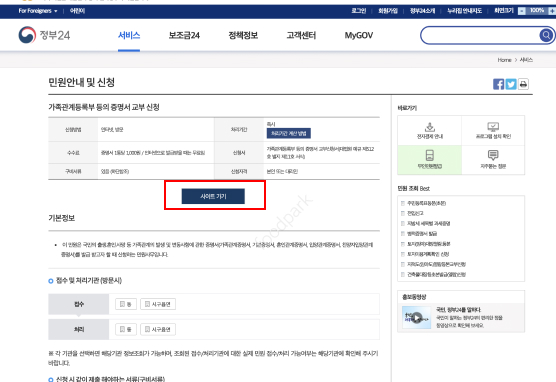Click the Home breadcrumb link
556x382 pixels.
tap(504, 60)
